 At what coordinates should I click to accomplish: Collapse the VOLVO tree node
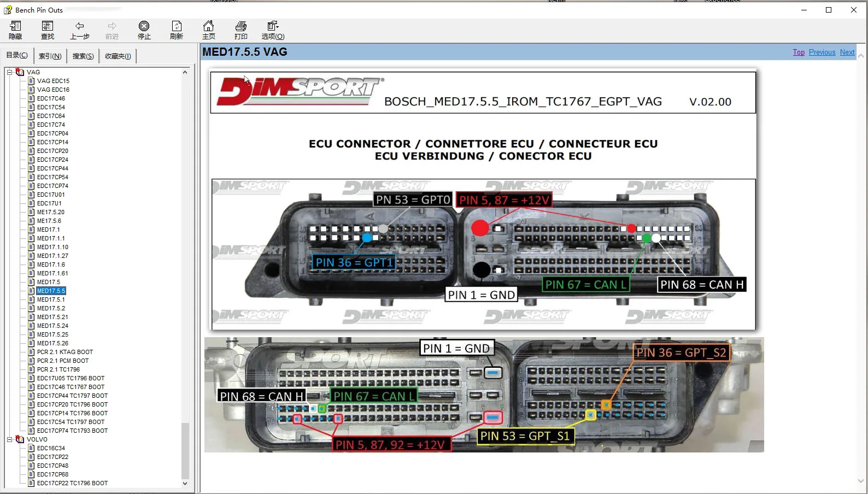9,439
